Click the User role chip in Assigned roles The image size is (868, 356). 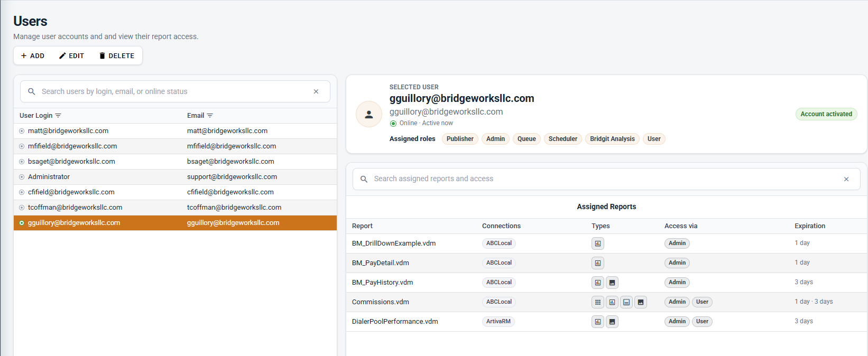[x=654, y=139]
